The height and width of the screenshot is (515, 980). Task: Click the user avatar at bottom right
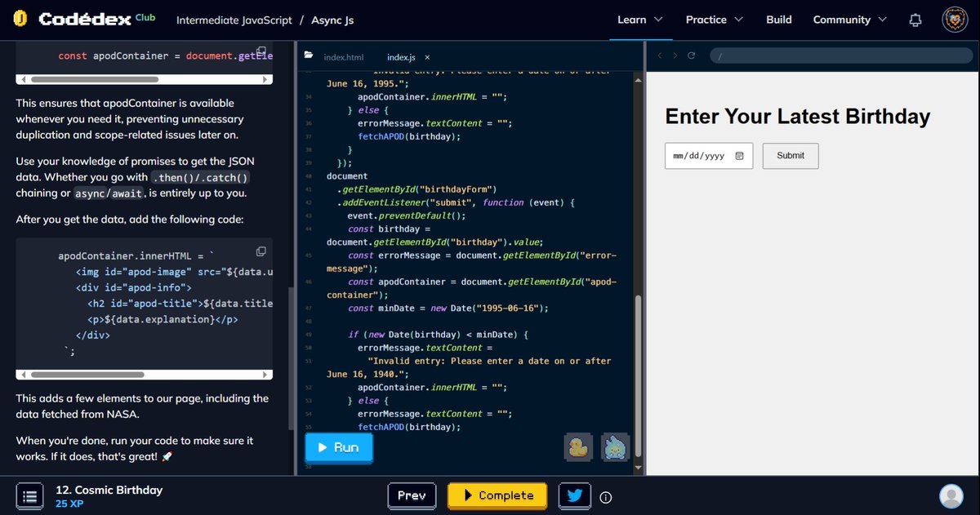951,495
